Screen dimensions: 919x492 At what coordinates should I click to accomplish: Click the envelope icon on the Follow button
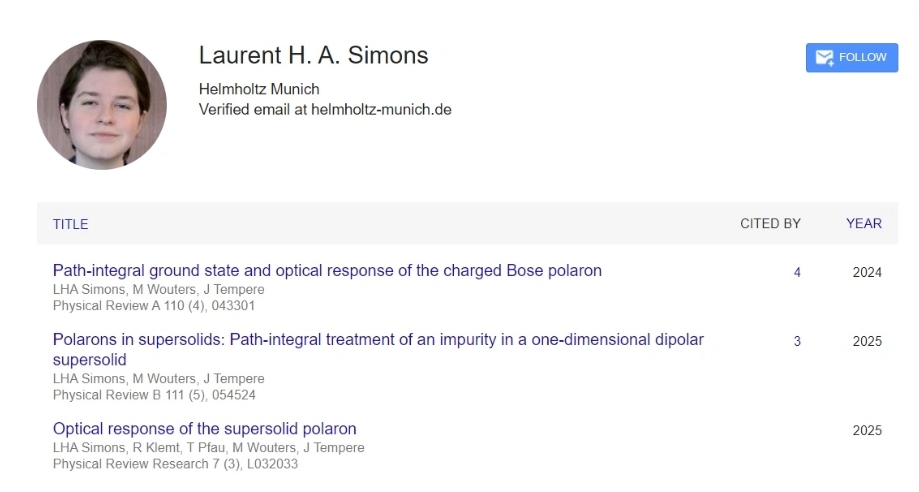(x=824, y=58)
